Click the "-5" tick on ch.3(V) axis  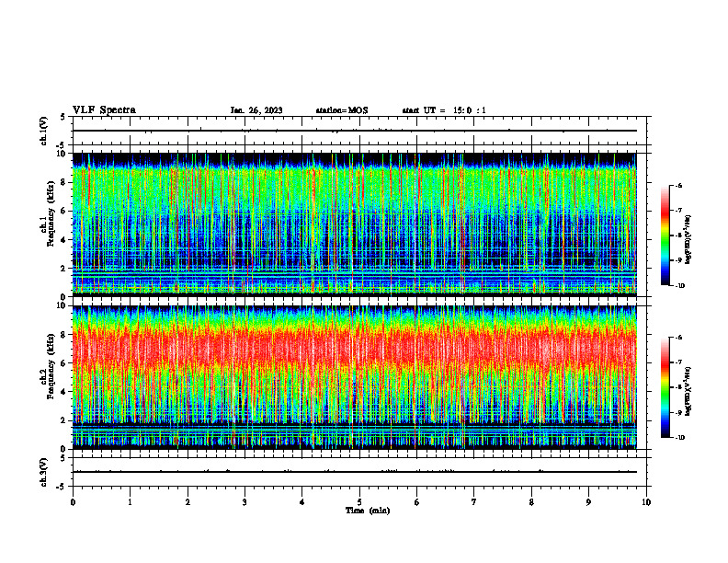(x=63, y=487)
